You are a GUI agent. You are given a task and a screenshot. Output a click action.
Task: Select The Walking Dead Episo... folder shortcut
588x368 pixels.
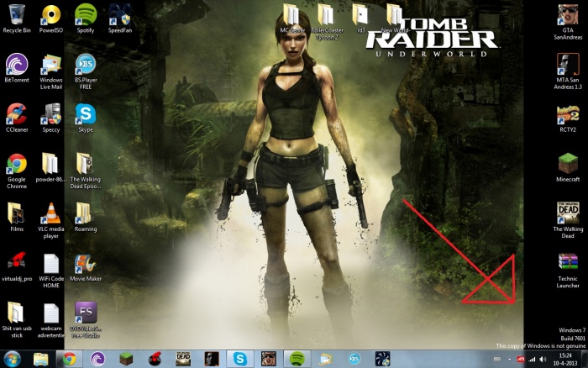(x=86, y=171)
